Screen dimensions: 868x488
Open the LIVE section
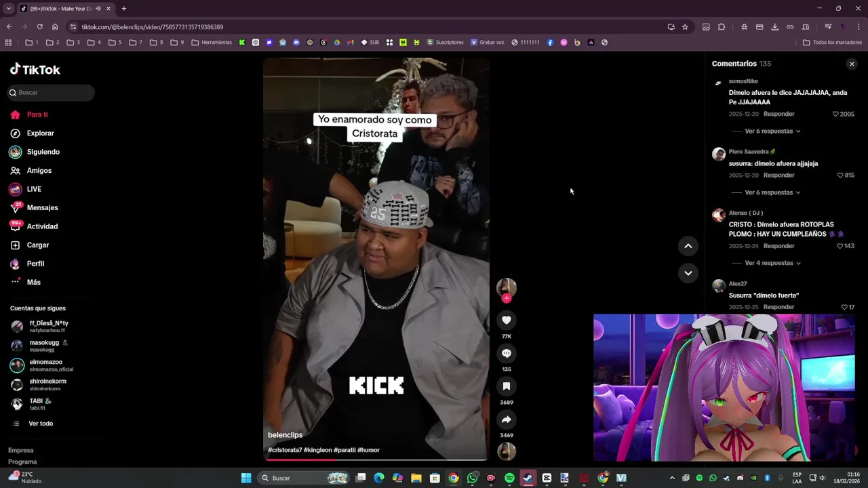[34, 189]
